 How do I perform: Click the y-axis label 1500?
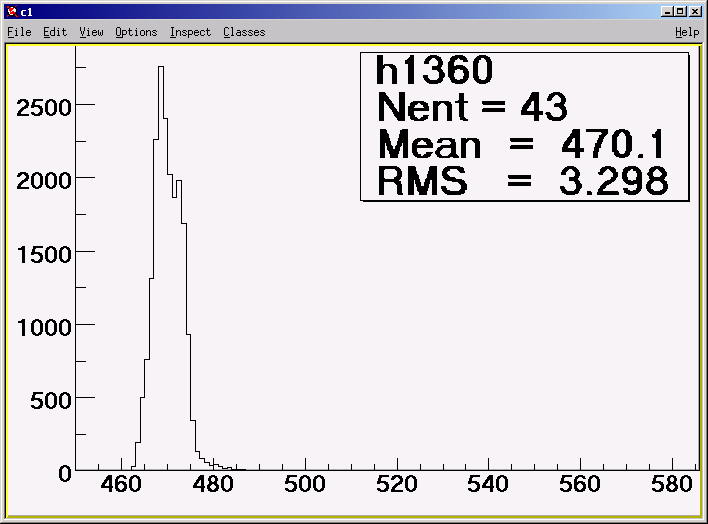point(44,254)
